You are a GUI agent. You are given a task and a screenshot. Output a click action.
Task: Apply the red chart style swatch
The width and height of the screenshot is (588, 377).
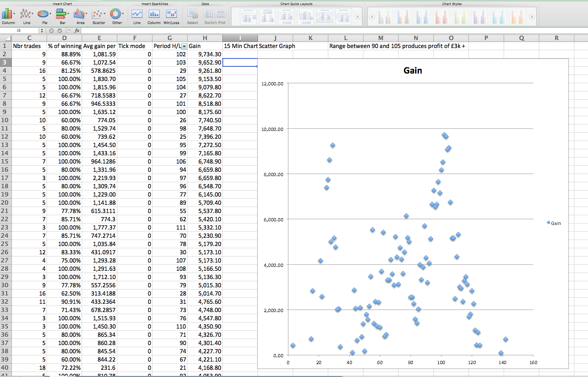(441, 17)
